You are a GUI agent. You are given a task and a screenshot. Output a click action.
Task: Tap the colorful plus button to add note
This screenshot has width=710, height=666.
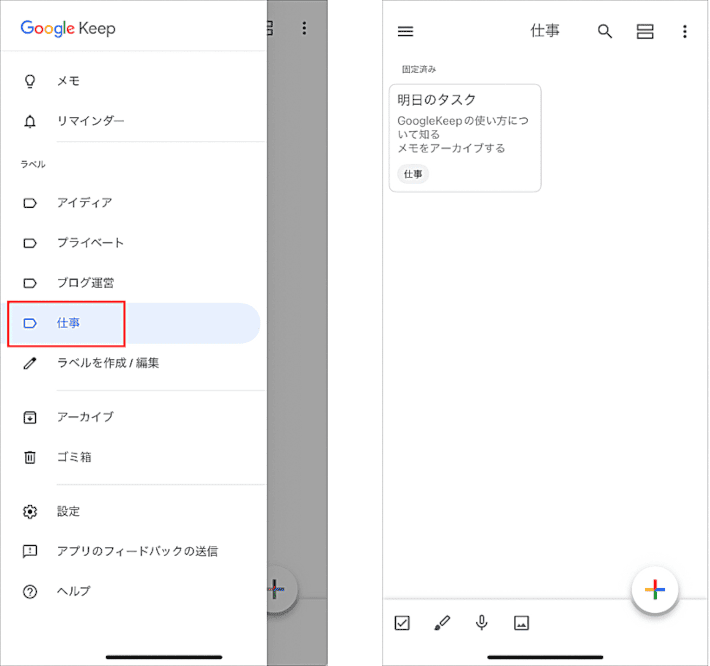pos(655,589)
